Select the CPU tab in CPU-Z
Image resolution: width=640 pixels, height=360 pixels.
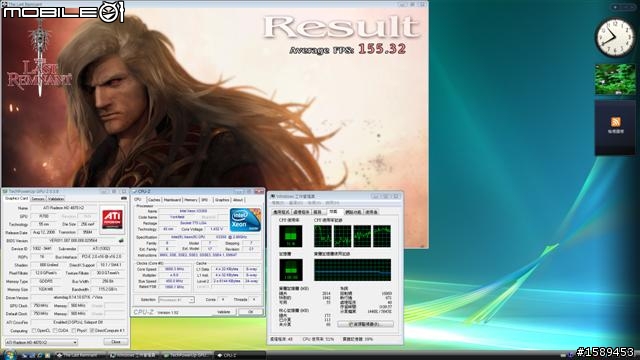(138, 200)
